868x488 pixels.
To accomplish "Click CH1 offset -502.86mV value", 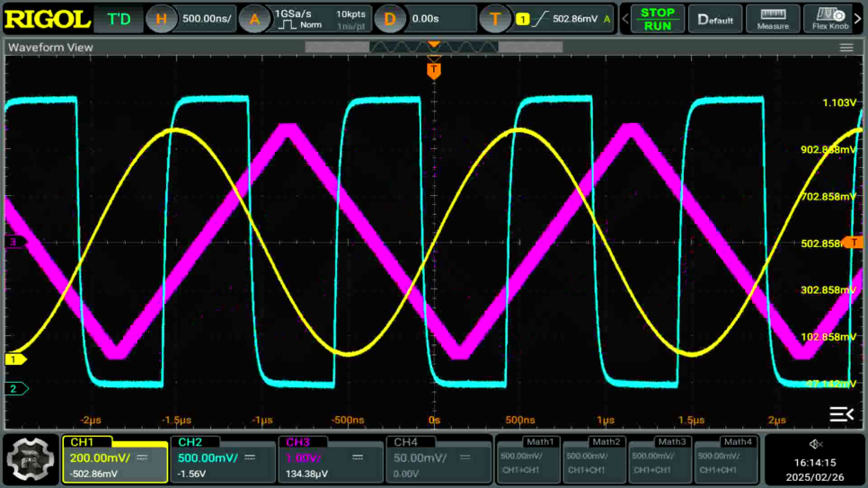I will pos(93,475).
